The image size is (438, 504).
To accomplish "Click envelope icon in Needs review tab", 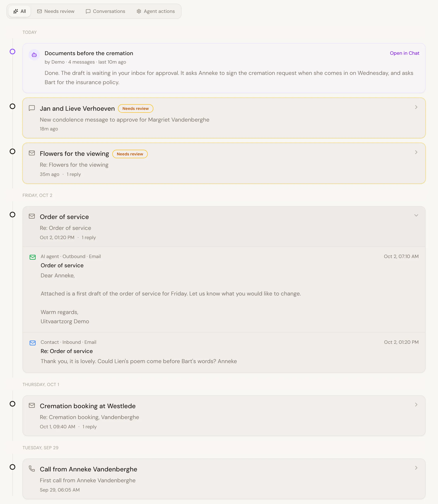I will (x=39, y=11).
